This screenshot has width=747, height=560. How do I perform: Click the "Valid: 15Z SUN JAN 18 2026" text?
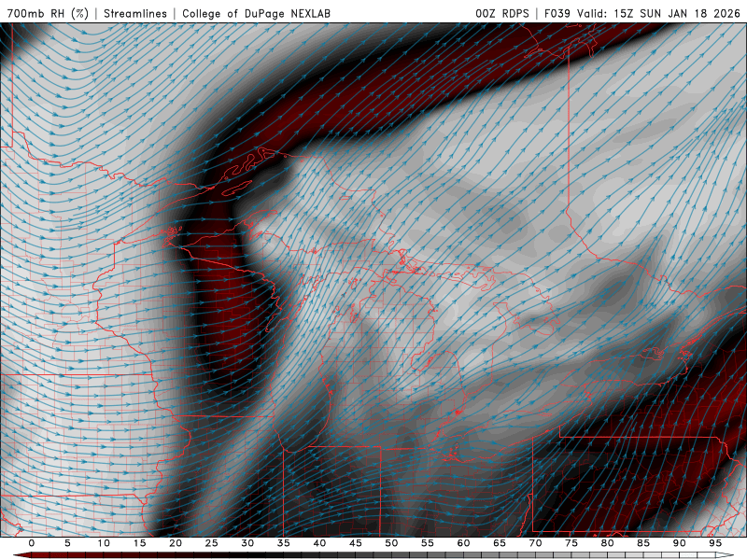[659, 13]
